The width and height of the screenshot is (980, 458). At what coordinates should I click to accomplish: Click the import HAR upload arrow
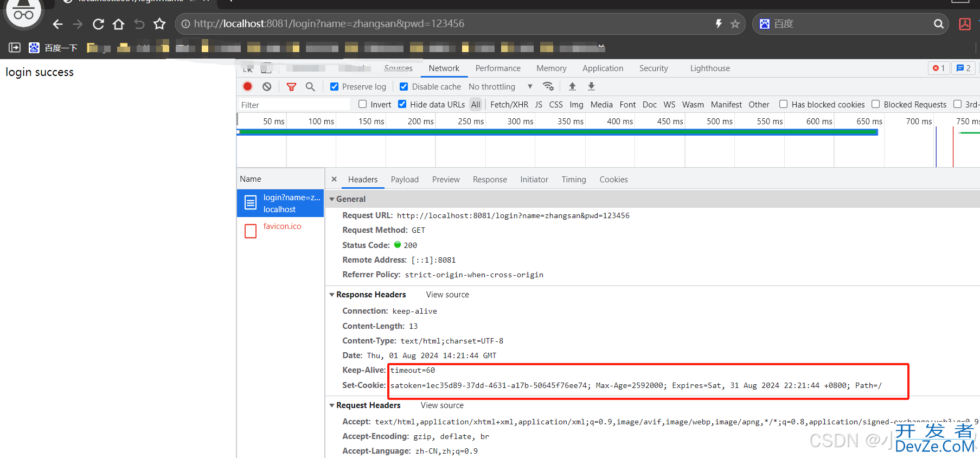tap(572, 86)
